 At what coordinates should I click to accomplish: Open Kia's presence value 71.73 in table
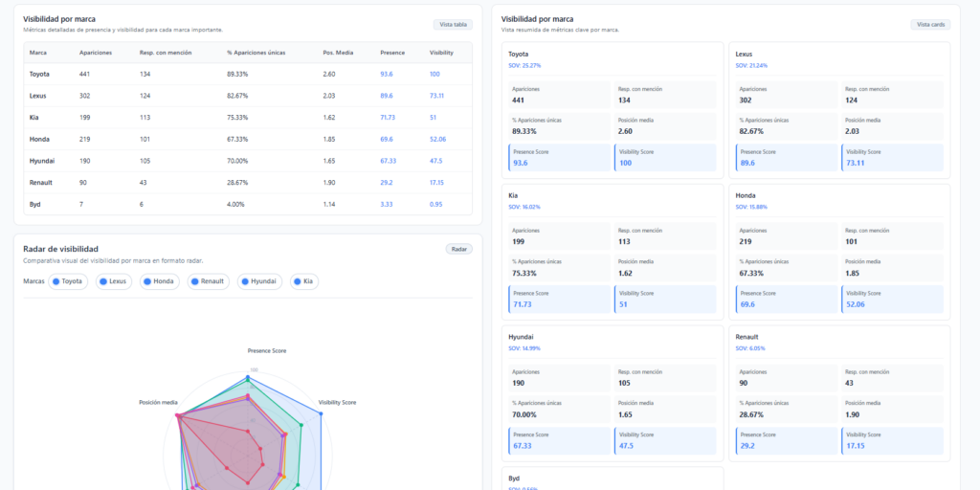(388, 117)
